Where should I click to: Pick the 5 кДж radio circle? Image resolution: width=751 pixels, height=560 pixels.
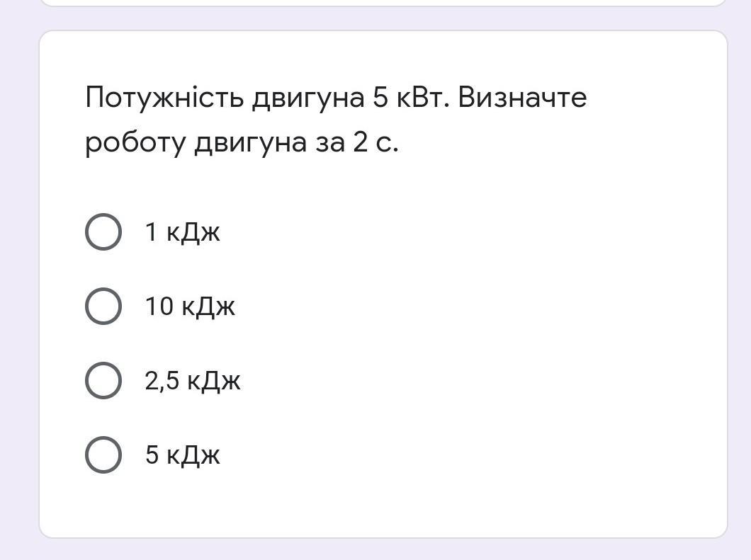pyautogui.click(x=103, y=455)
